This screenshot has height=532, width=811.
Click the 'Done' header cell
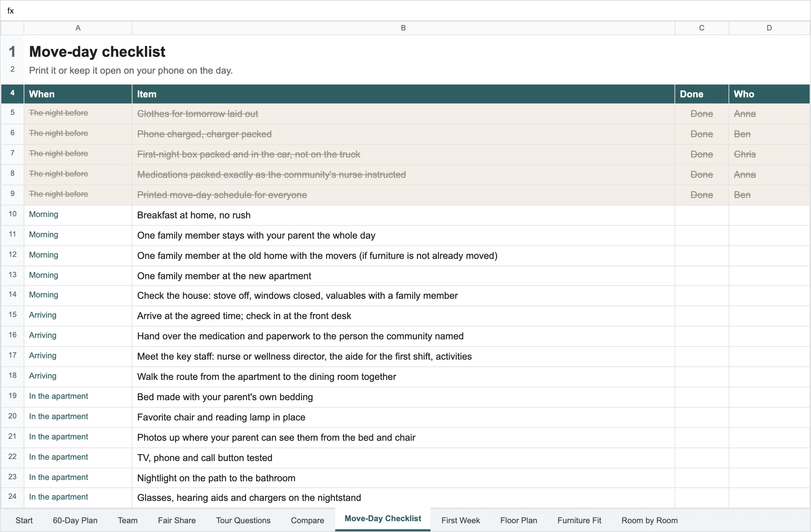702,94
